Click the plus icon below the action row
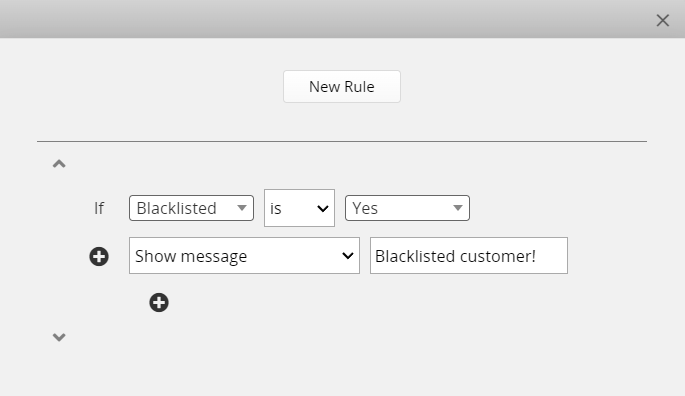685x396 pixels. coord(159,302)
